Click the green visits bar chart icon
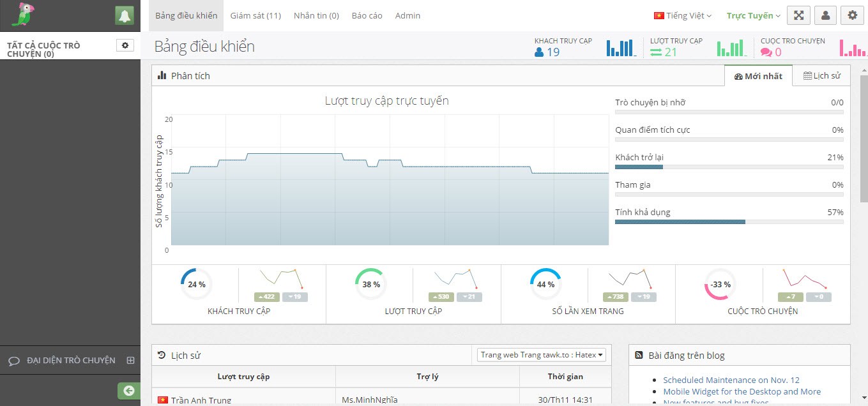 [732, 48]
